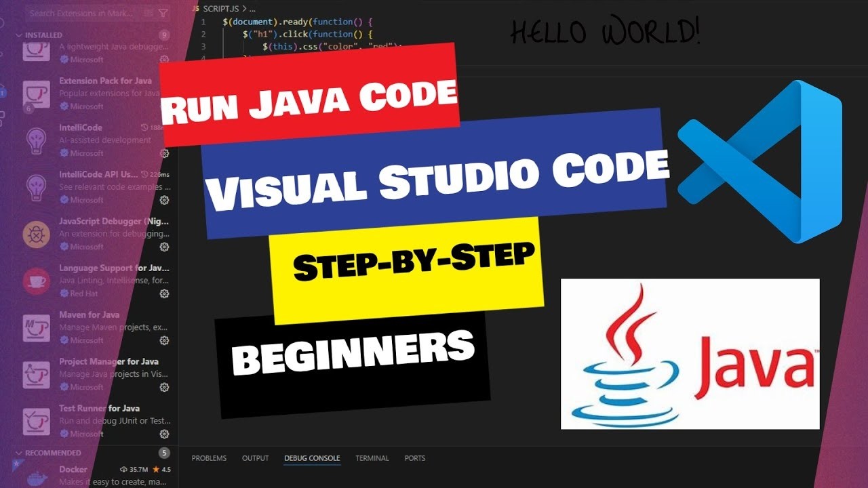Click the Maven for Java icon

[36, 328]
